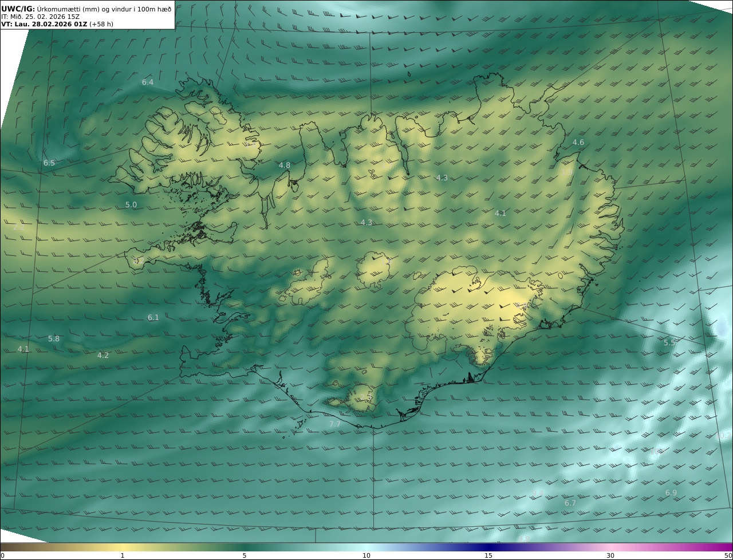
Task: Click the color scale tick labelled 5
Action: click(245, 555)
